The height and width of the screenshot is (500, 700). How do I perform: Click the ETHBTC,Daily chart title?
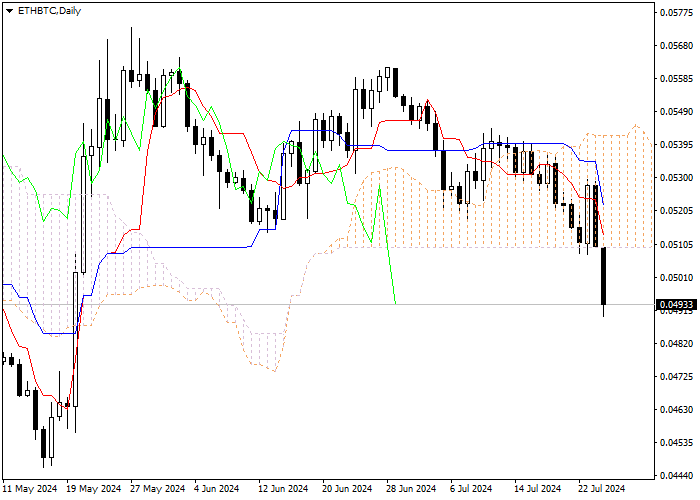pyautogui.click(x=49, y=11)
